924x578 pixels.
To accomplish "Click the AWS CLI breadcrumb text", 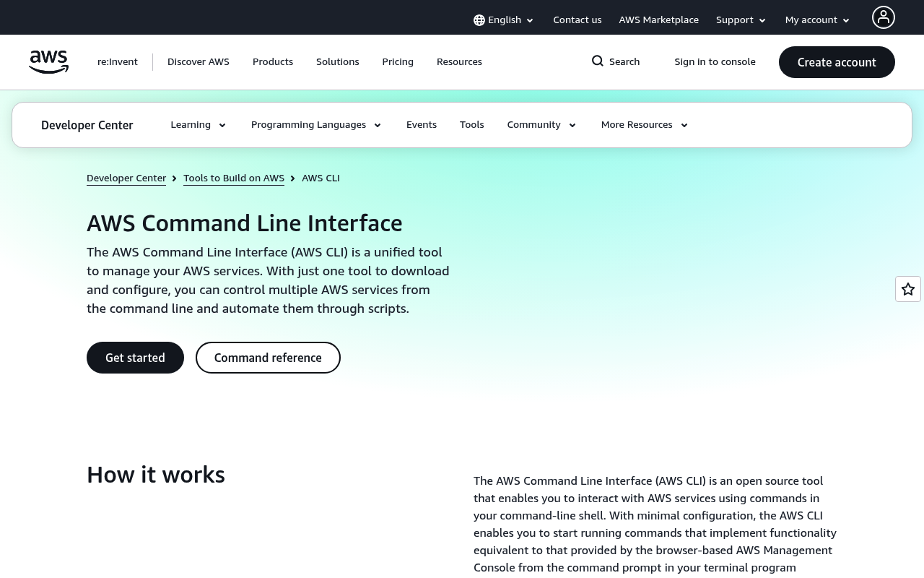I will coord(321,178).
